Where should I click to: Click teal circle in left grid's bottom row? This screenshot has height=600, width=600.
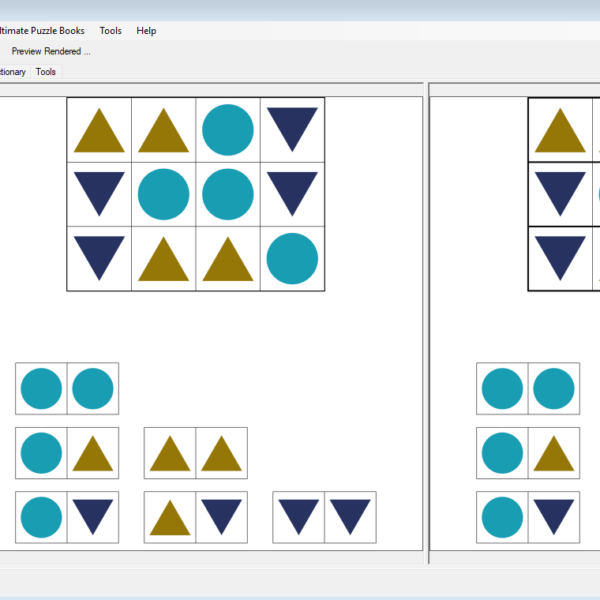[x=292, y=259]
